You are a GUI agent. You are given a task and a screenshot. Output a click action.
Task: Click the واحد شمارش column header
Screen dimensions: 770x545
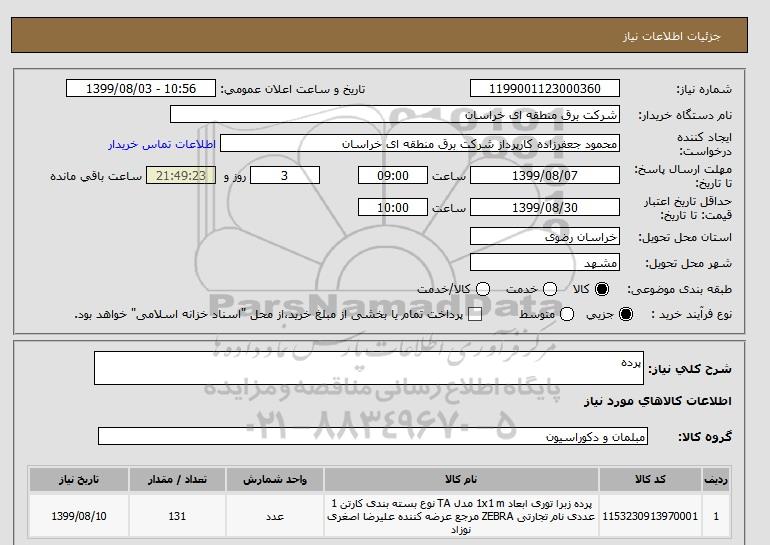click(x=275, y=479)
